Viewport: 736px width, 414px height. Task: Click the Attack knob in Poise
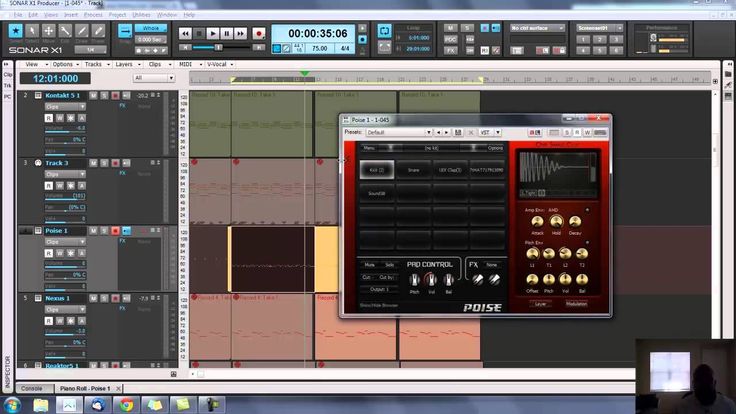(x=537, y=222)
